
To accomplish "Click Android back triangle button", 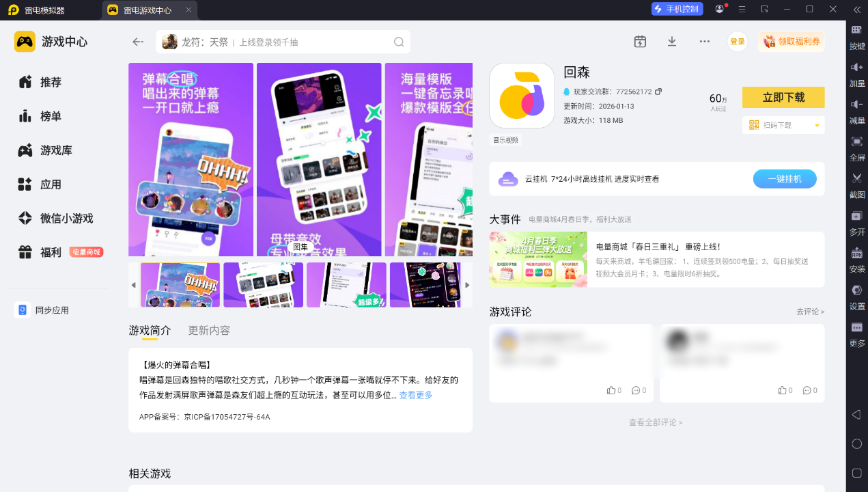I will 856,415.
